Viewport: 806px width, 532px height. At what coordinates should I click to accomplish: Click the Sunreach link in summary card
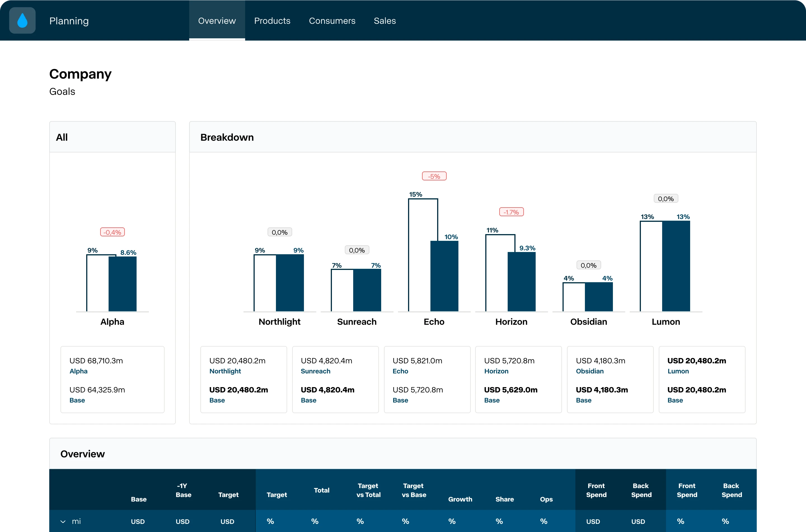(316, 371)
